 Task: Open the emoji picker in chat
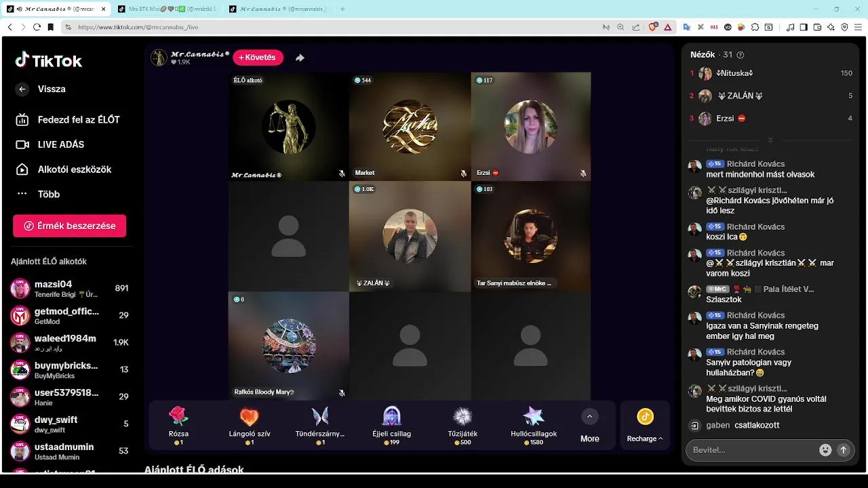(825, 449)
